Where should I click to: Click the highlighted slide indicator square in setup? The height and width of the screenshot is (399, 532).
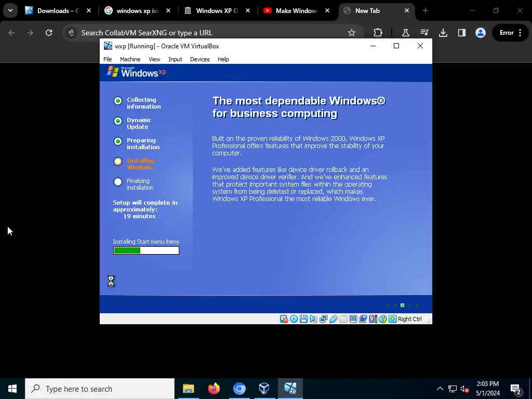click(403, 305)
